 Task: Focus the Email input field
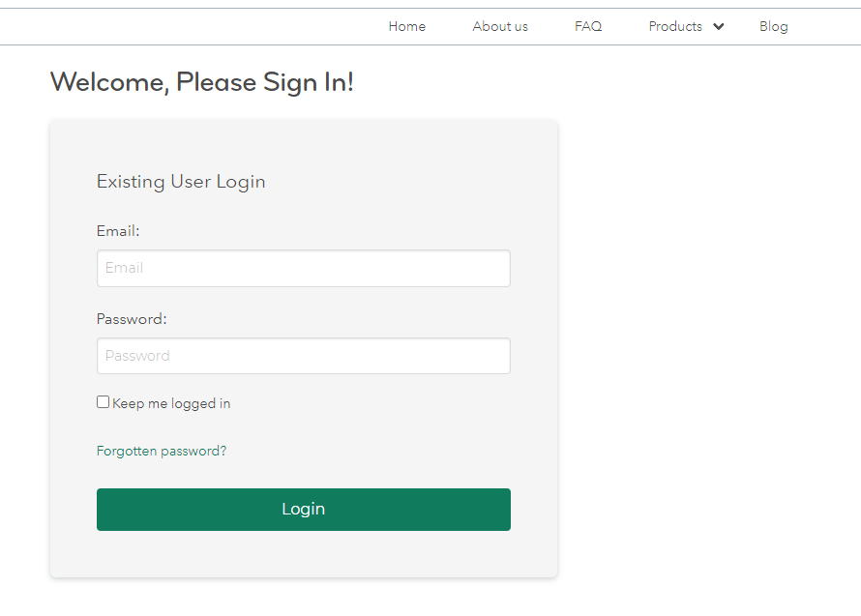pos(304,268)
